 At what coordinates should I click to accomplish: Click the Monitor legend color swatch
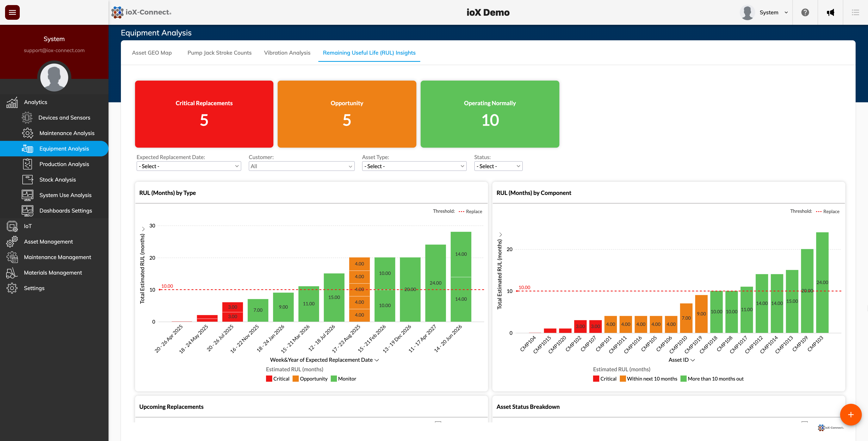tap(334, 378)
